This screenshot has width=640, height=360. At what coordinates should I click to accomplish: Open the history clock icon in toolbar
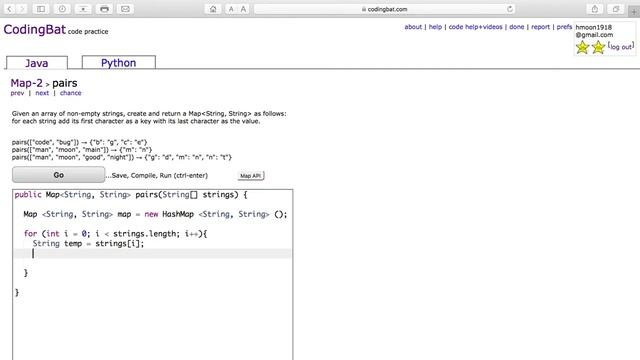click(62, 9)
